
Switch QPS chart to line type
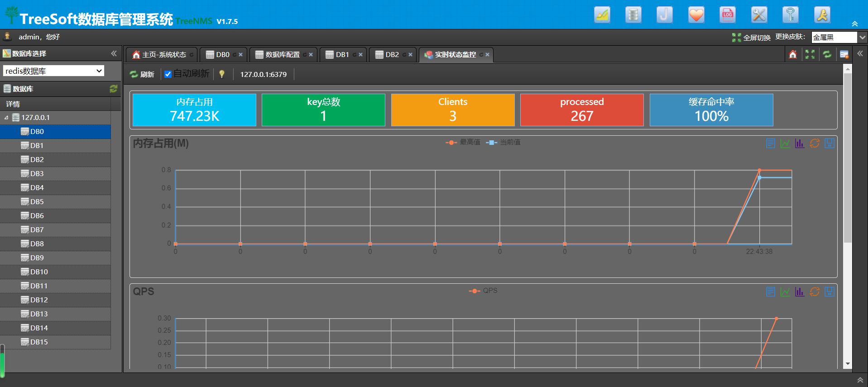[785, 291]
